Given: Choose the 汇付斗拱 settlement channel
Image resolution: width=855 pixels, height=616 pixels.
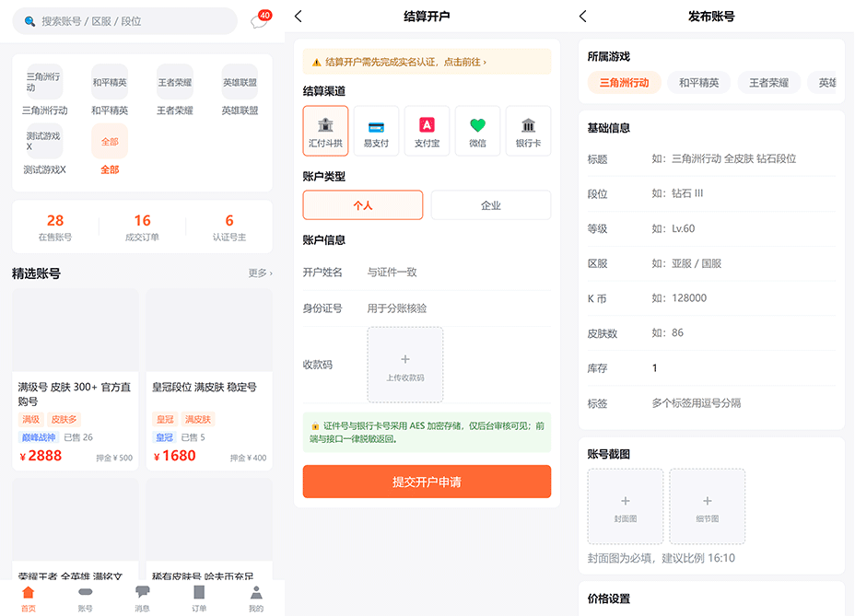Looking at the screenshot, I should coord(325,131).
